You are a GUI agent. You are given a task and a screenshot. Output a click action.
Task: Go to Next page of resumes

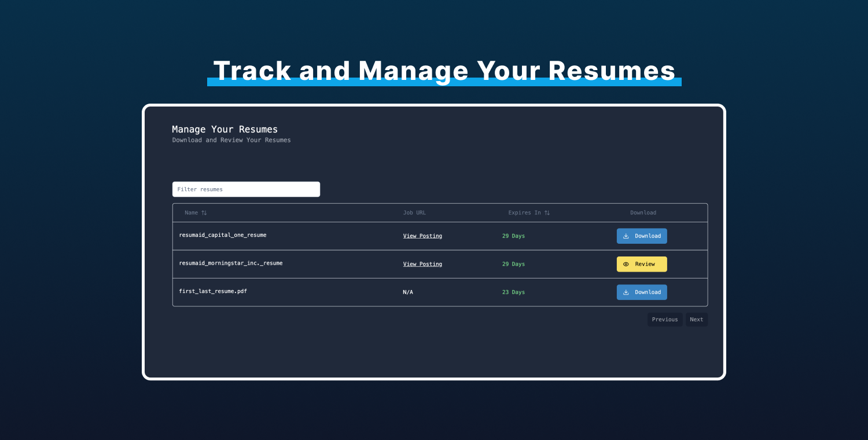pyautogui.click(x=697, y=320)
